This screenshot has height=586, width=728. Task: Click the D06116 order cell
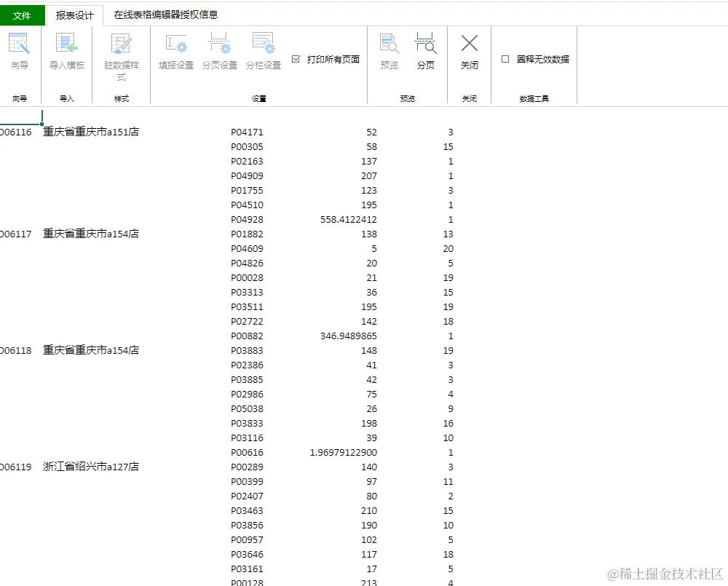pos(16,132)
